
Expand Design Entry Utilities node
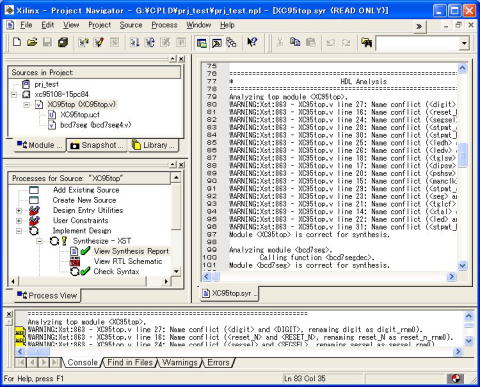tap(19, 211)
